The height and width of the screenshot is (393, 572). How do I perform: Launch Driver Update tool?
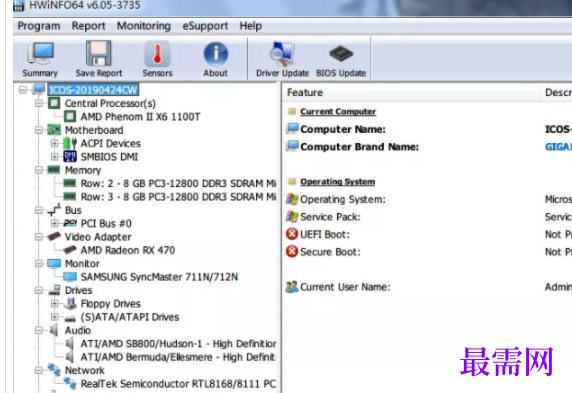point(282,59)
